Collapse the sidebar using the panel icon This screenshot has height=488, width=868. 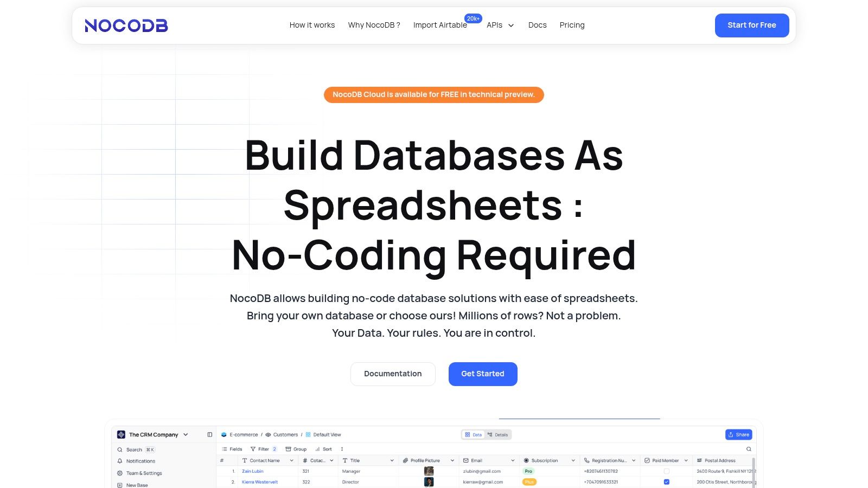pos(209,434)
